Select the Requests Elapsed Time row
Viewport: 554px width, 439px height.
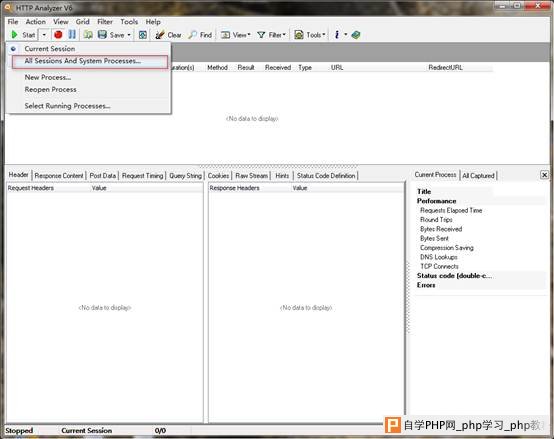pos(451,210)
